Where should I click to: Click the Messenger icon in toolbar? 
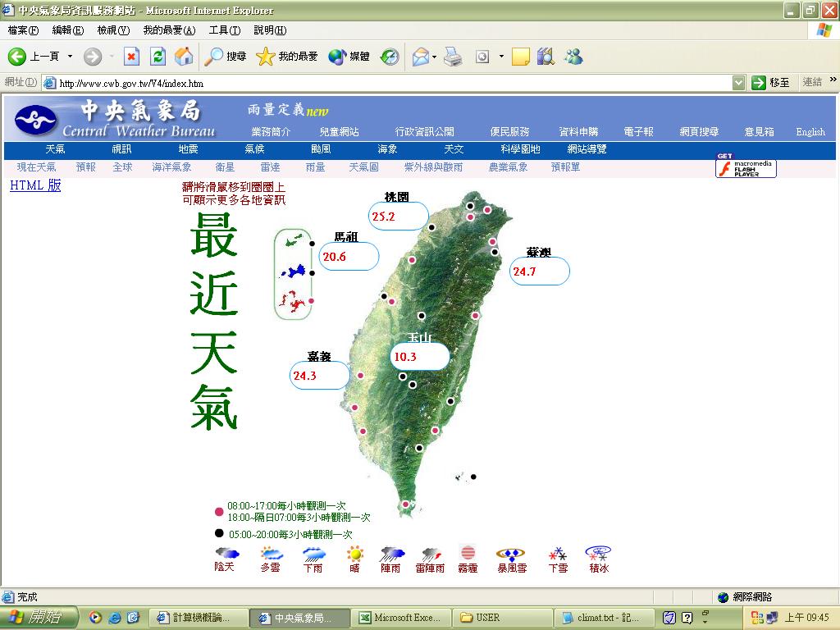point(573,57)
